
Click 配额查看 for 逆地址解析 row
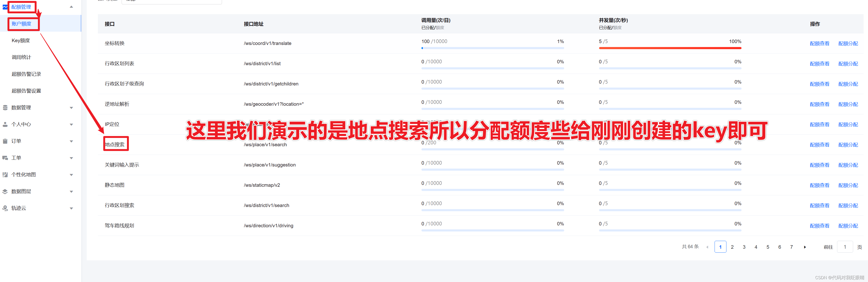click(819, 104)
